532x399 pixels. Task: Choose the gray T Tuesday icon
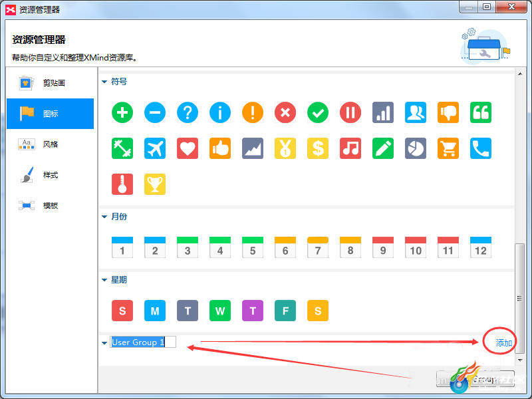point(188,311)
